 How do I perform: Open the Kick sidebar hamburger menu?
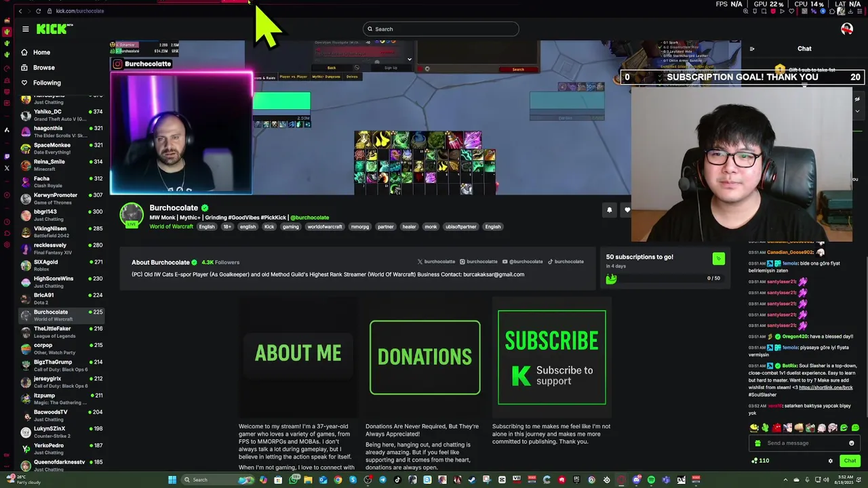pyautogui.click(x=25, y=29)
